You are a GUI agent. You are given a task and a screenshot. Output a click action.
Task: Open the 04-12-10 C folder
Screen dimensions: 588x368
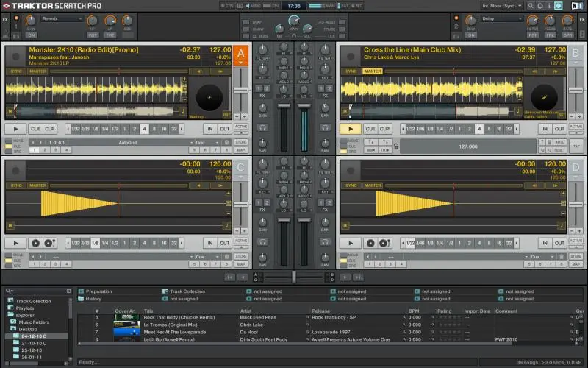35,336
